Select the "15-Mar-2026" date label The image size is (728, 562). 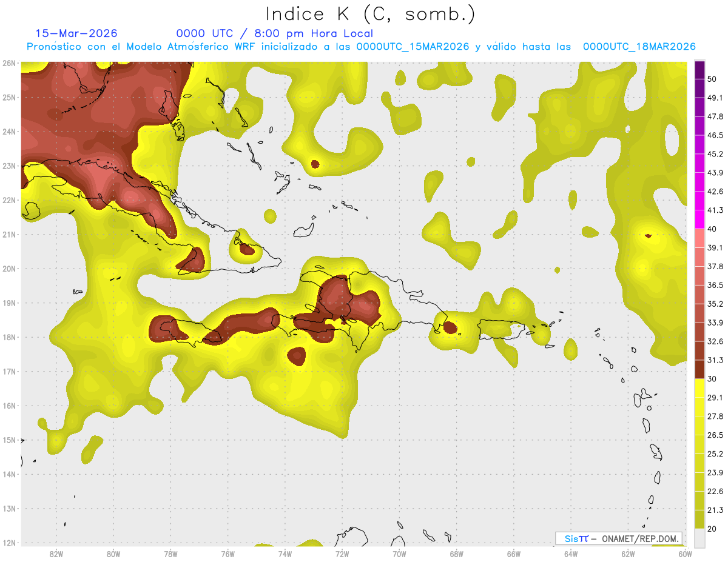point(76,33)
